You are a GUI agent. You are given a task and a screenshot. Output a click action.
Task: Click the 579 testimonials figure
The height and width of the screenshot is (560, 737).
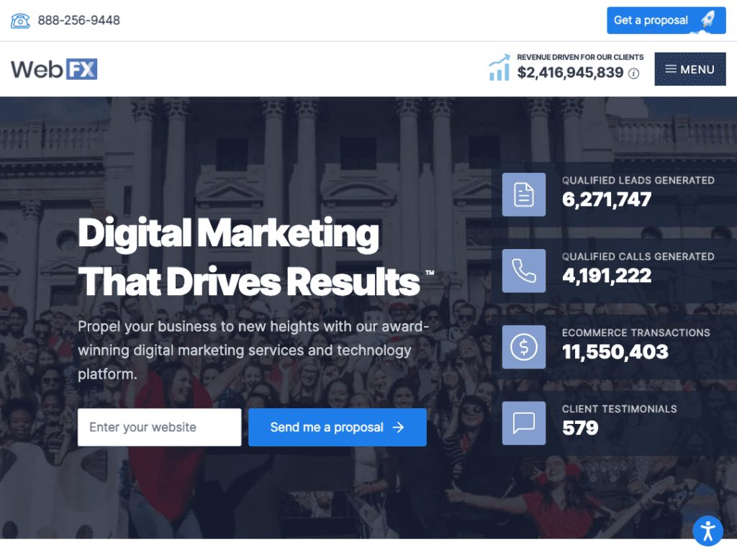click(x=580, y=428)
